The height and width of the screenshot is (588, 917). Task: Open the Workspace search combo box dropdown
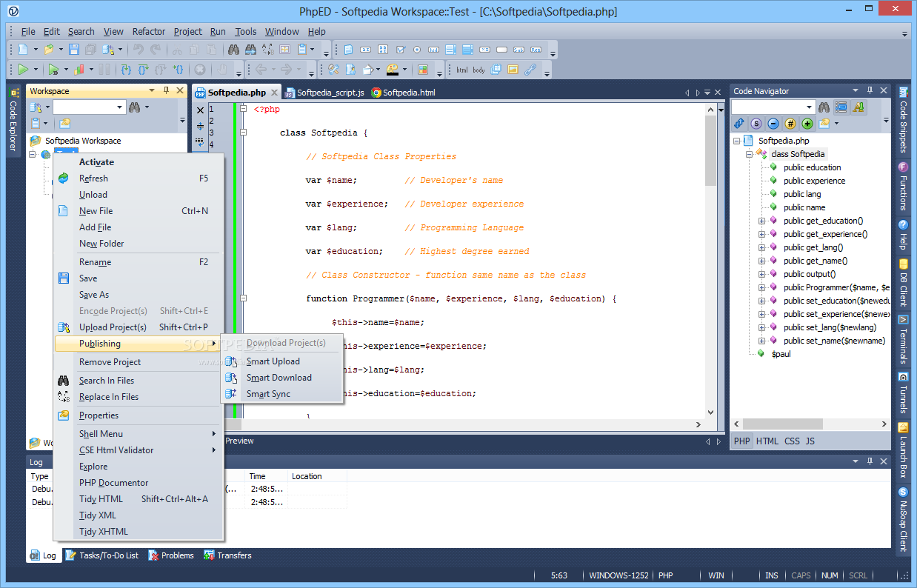(120, 107)
